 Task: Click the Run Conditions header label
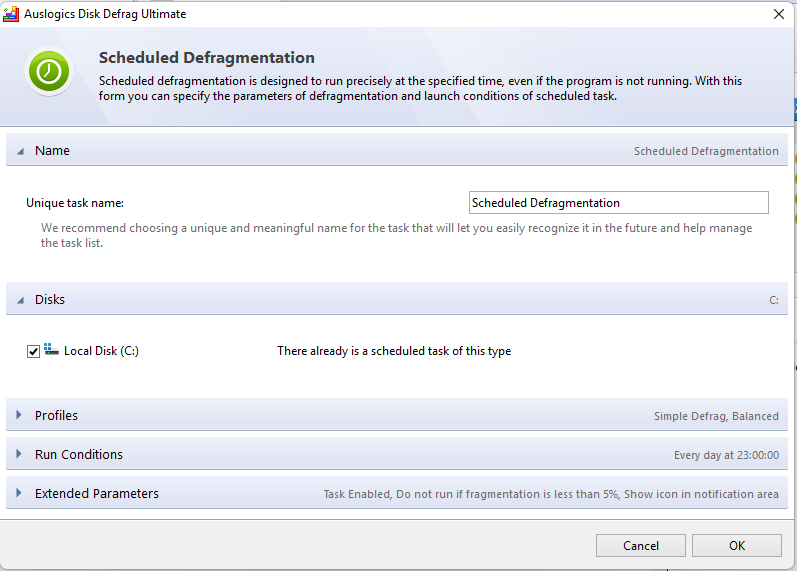tap(79, 454)
